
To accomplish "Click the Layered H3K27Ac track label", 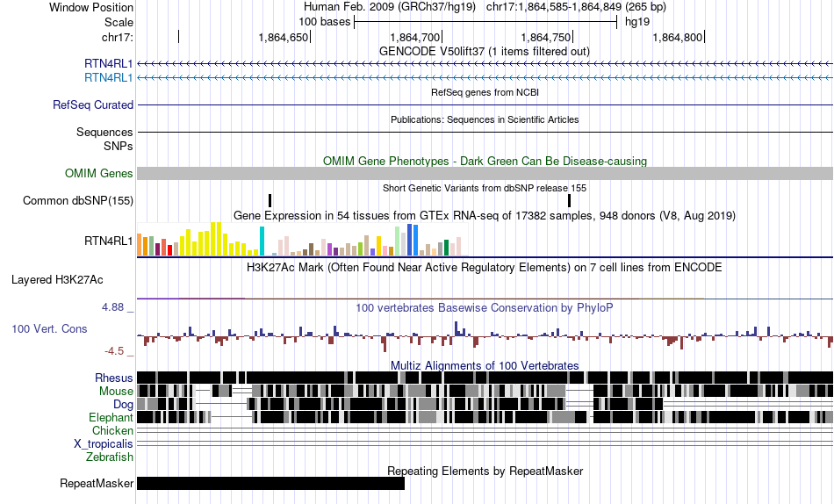I will click(x=57, y=280).
